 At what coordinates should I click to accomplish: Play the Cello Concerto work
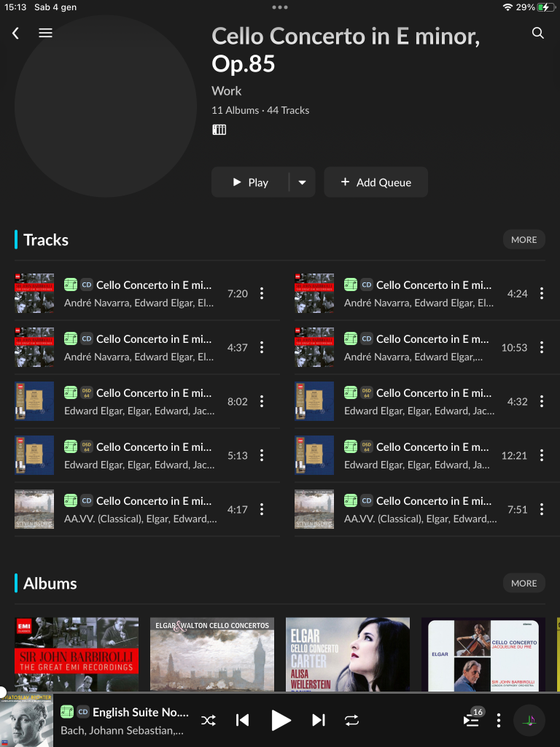click(251, 182)
